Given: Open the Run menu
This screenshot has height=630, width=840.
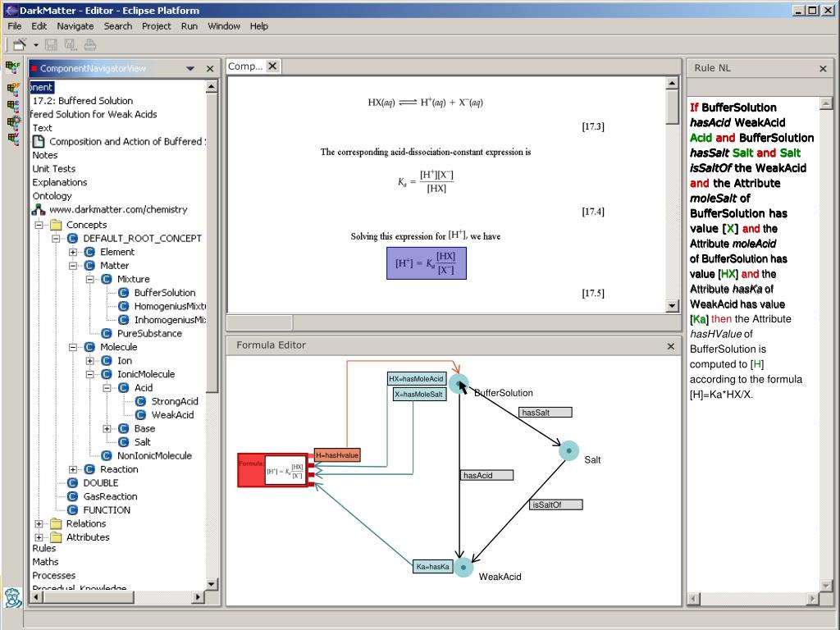Looking at the screenshot, I should 189,25.
